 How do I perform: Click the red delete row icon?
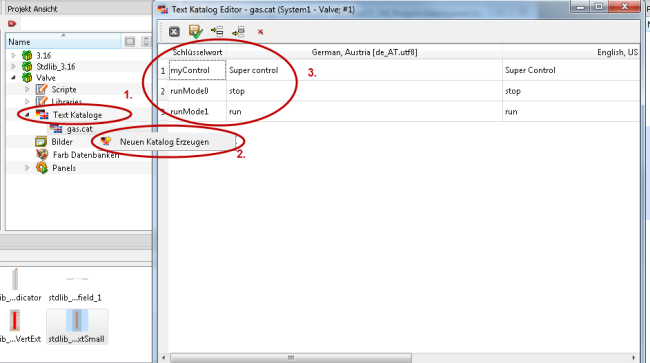[260, 31]
